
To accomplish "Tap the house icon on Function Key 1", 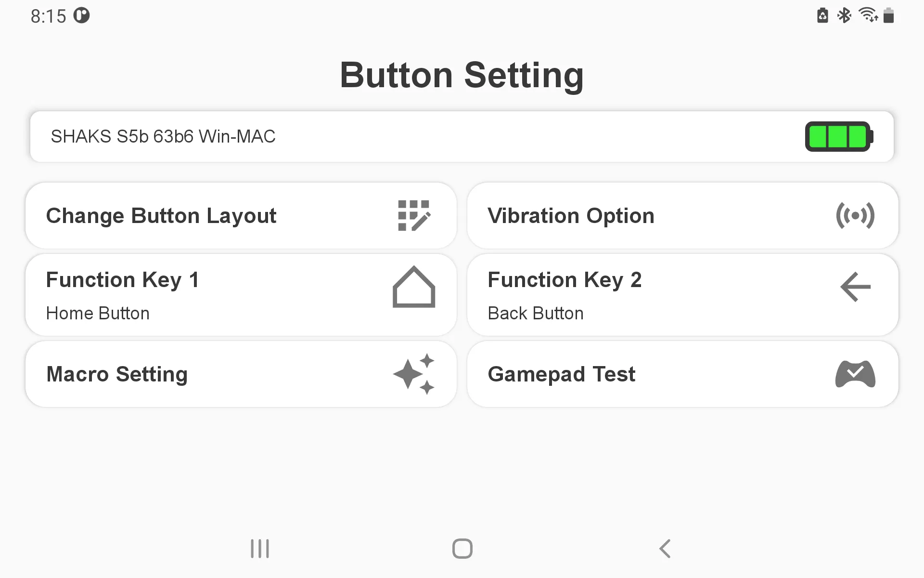I will [x=414, y=287].
